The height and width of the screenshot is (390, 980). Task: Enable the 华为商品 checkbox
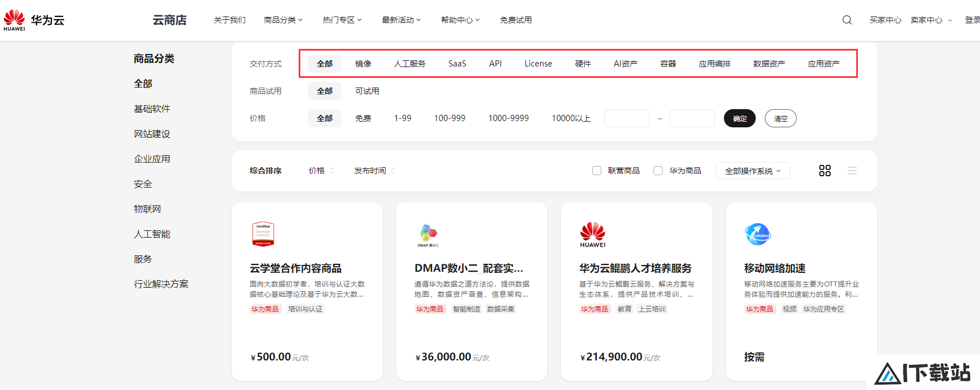click(658, 171)
